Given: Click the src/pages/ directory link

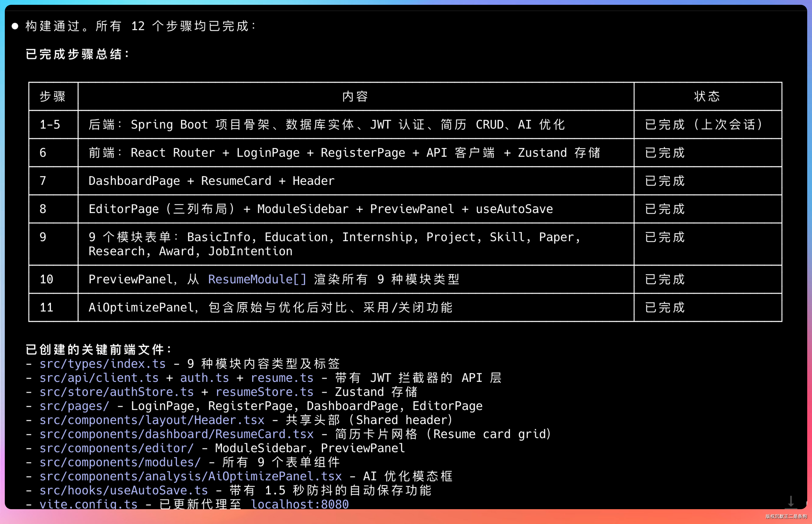Looking at the screenshot, I should tap(74, 406).
